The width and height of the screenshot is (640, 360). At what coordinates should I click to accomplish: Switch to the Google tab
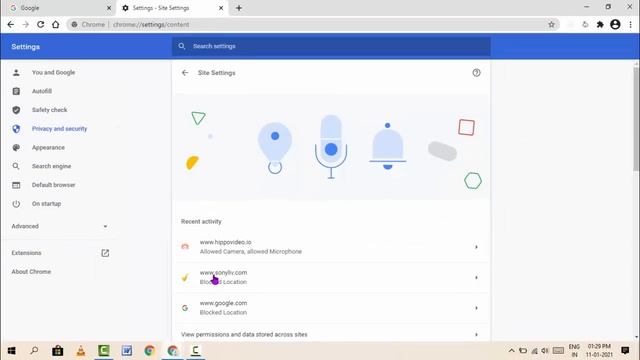tap(60, 8)
